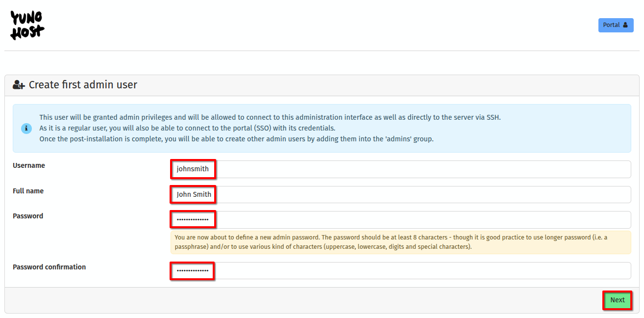644x318 pixels.
Task: Click the line about connecting to the portal (SSO)
Action: (x=187, y=128)
